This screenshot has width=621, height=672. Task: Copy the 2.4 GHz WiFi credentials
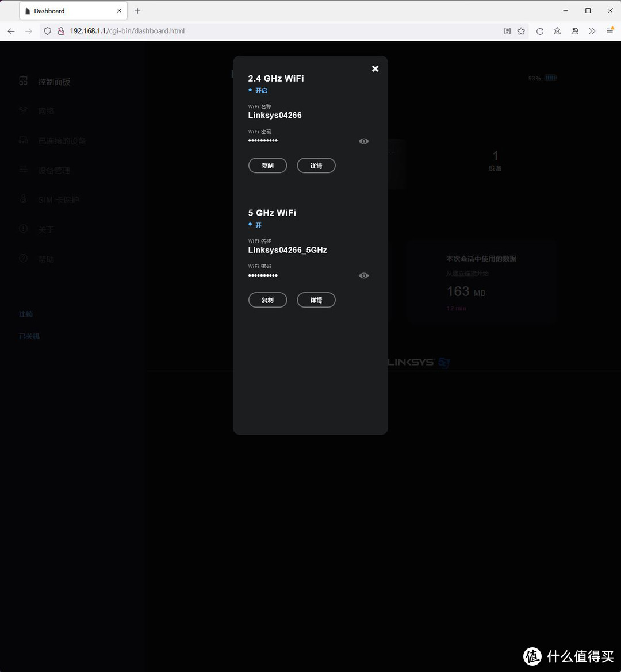pyautogui.click(x=267, y=166)
